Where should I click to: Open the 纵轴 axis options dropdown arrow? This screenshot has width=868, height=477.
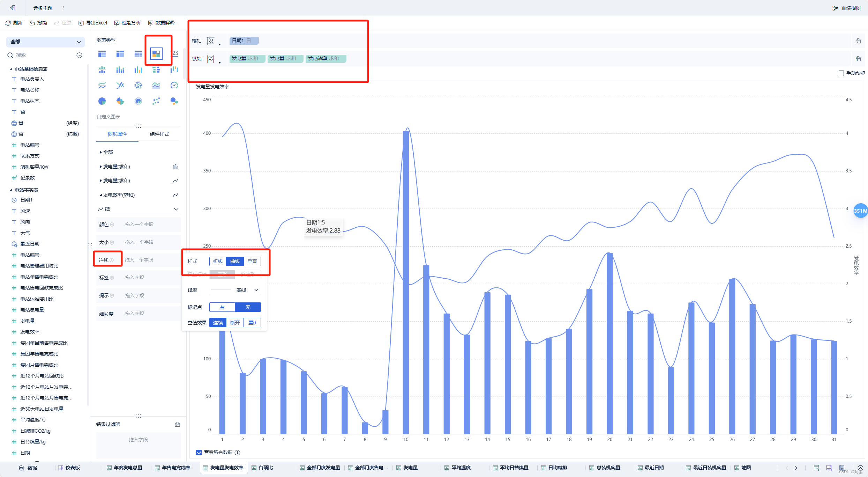pos(219,63)
